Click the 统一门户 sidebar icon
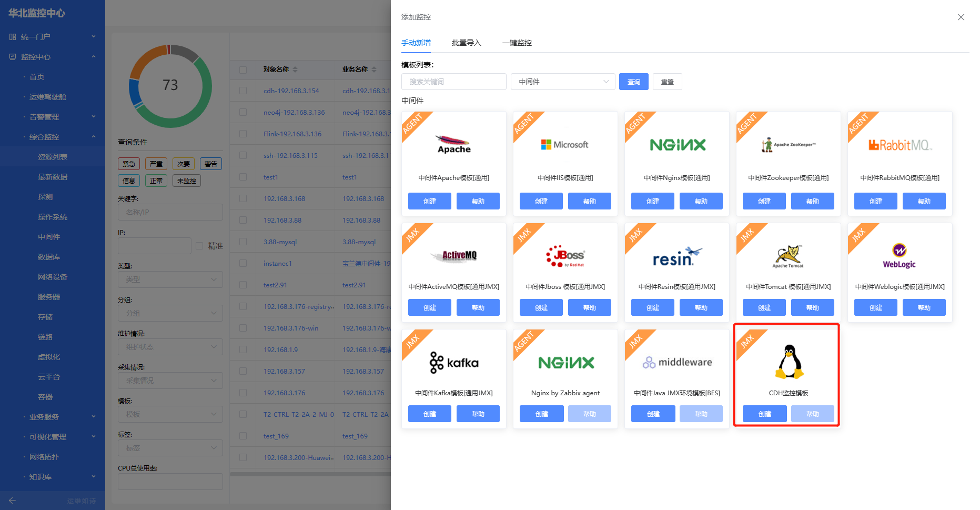The image size is (980, 510). (x=13, y=37)
